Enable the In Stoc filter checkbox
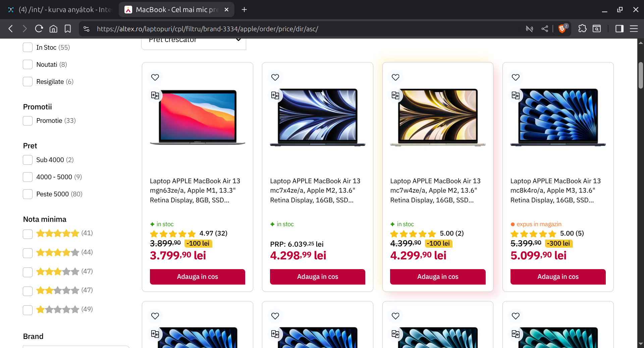 tap(28, 47)
